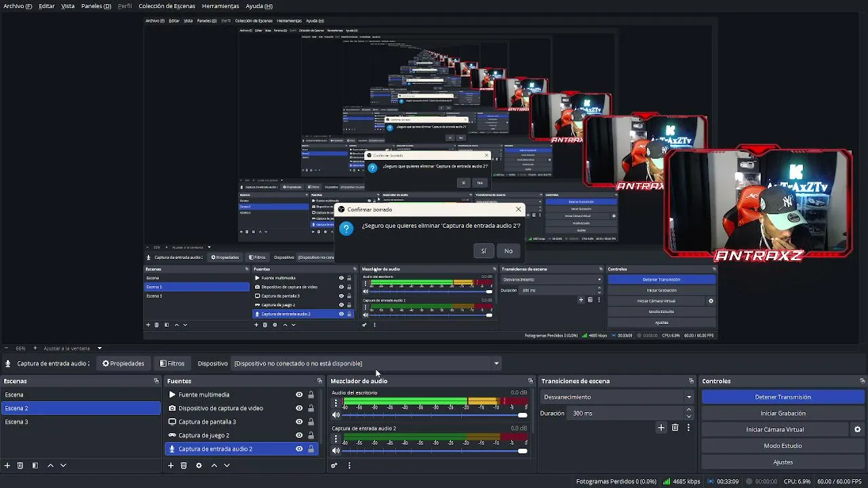The width and height of the screenshot is (868, 488).
Task: Delete the selected source using trash icon
Action: click(184, 466)
